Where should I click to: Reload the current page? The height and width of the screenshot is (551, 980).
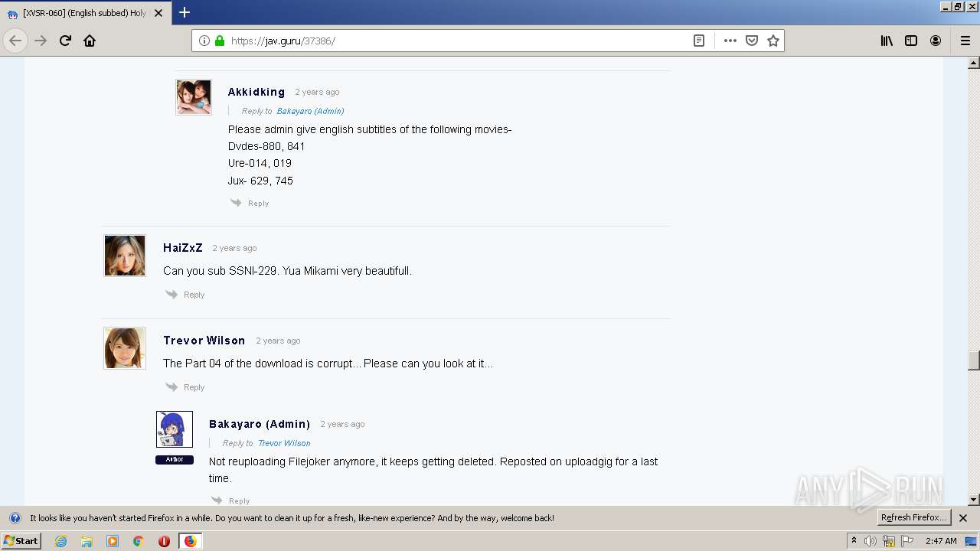(65, 41)
